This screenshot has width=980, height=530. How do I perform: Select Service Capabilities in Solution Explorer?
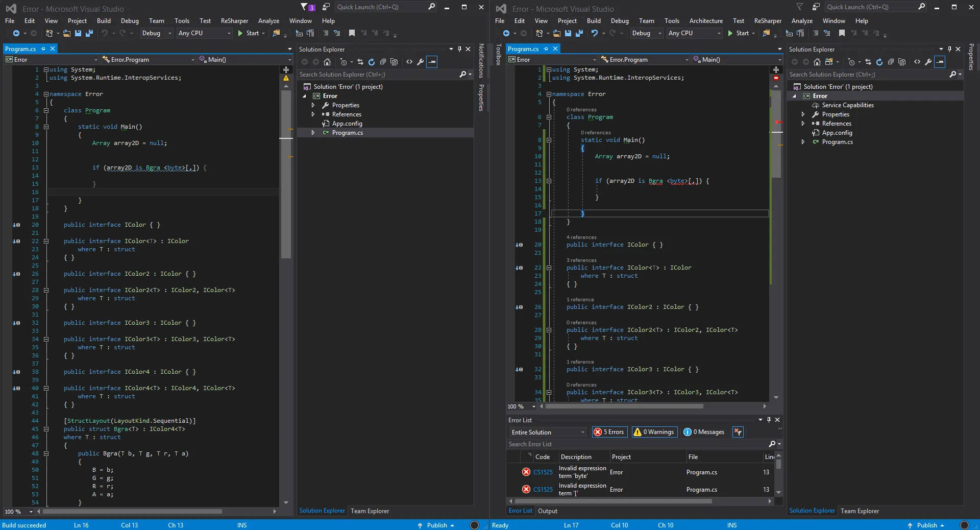[847, 105]
